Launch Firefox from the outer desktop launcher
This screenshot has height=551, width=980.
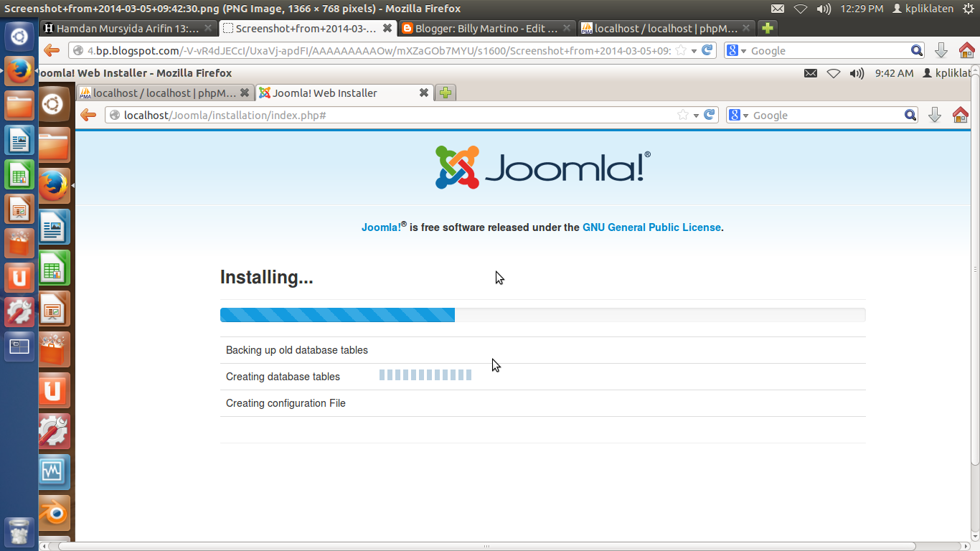(19, 71)
